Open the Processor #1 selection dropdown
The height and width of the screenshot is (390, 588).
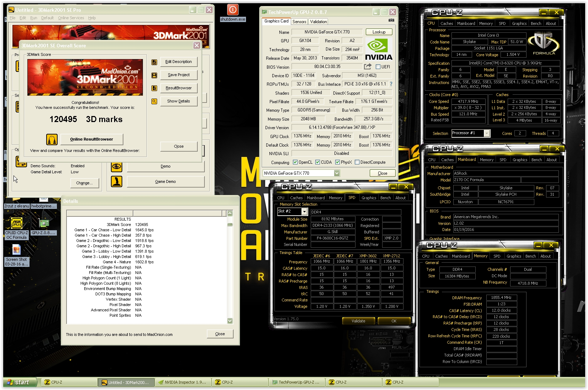pyautogui.click(x=487, y=133)
